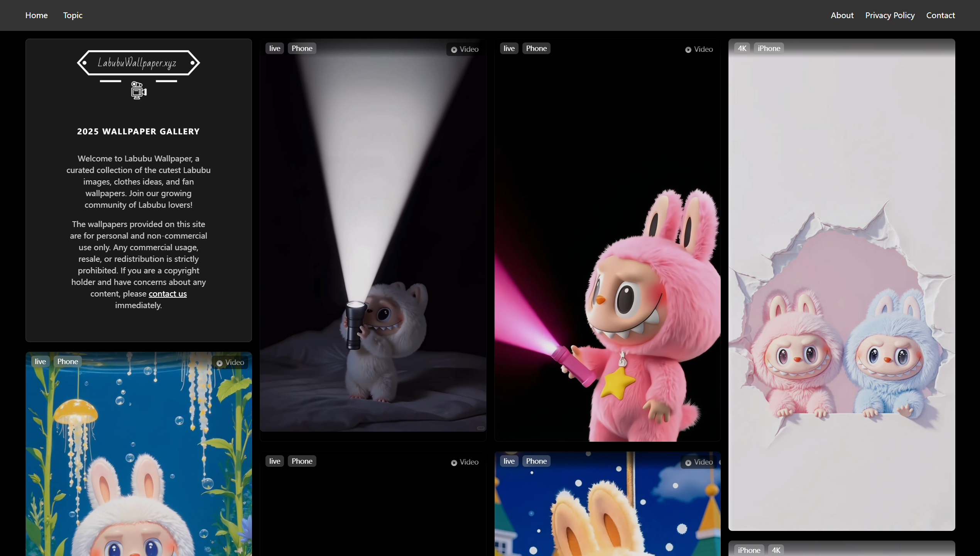Click the video camera icon under logo
Screen dimensions: 980x556
tap(138, 90)
